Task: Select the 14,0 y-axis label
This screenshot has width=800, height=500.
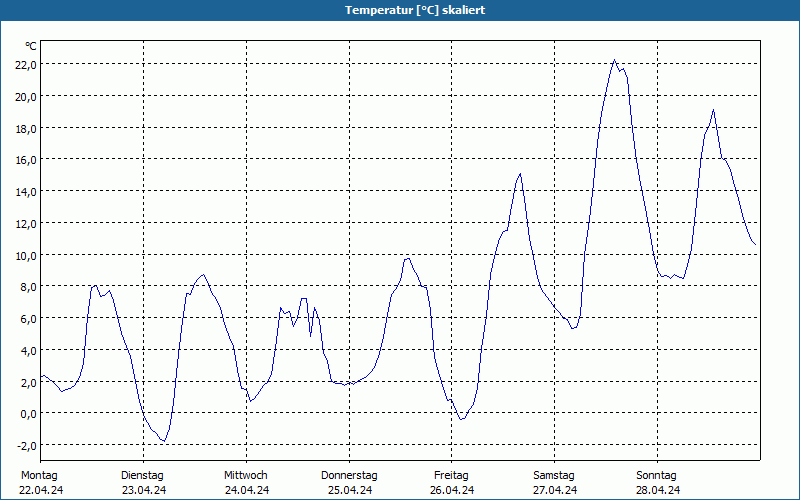Action: tap(26, 192)
